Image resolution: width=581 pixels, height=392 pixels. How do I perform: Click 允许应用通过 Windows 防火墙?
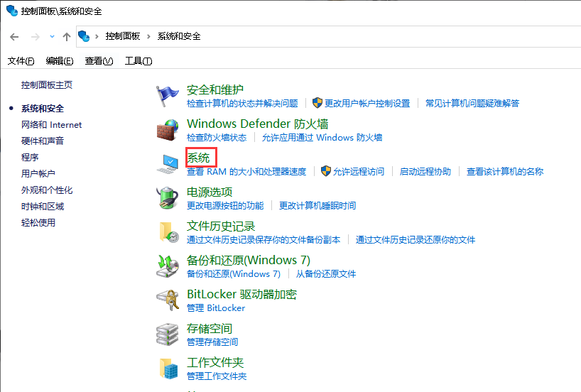tap(322, 138)
